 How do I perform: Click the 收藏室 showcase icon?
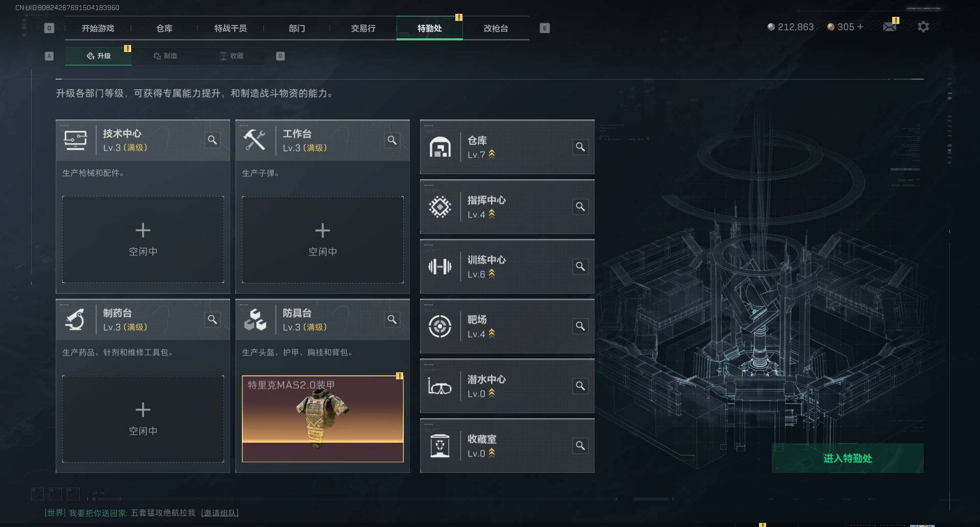(439, 446)
